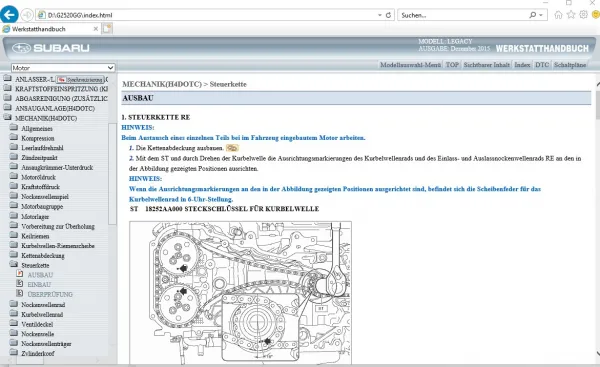The height and width of the screenshot is (367, 600).
Task: Open the Kraftstoffdruck tree entry
Action: point(40,187)
